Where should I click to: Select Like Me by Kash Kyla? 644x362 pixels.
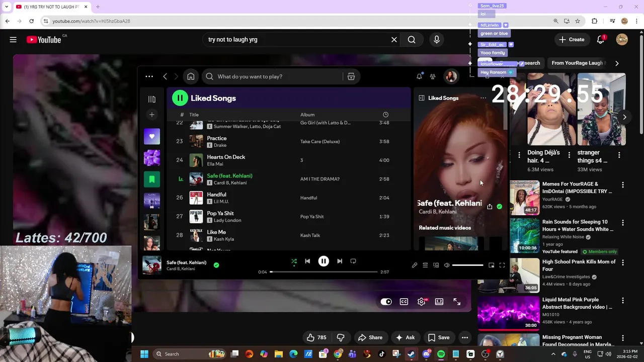point(288,235)
